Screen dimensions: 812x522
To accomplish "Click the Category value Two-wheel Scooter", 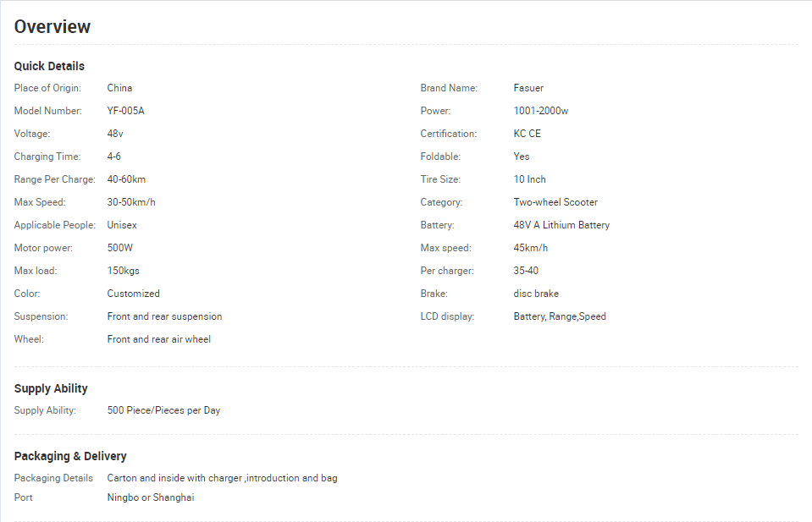I will coord(555,202).
